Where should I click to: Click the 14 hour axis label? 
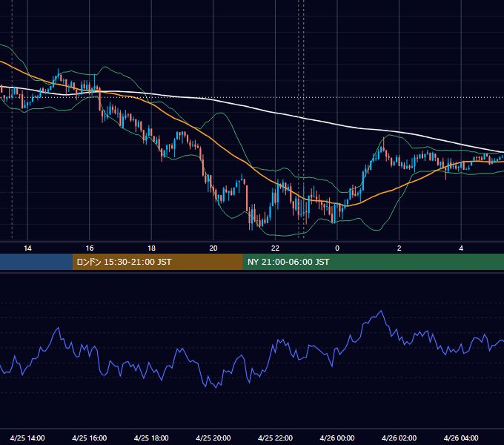[x=27, y=248]
